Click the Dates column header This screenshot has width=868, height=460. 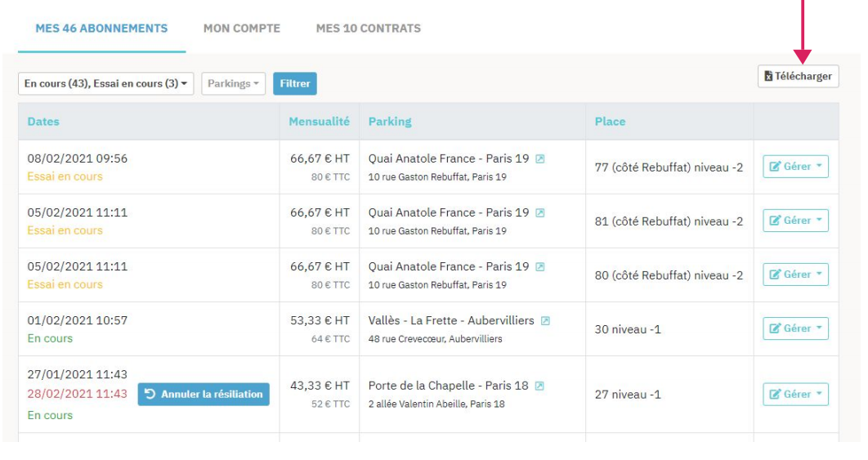click(43, 122)
